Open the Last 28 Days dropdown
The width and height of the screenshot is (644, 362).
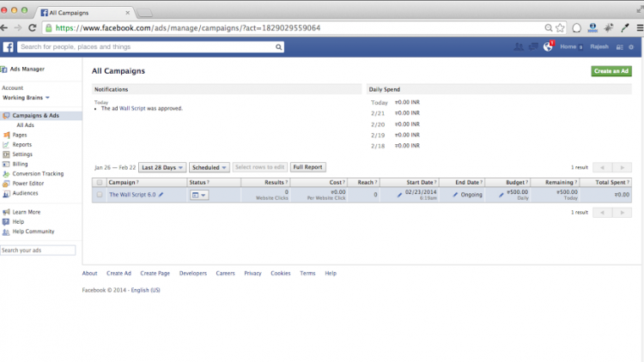(x=162, y=167)
